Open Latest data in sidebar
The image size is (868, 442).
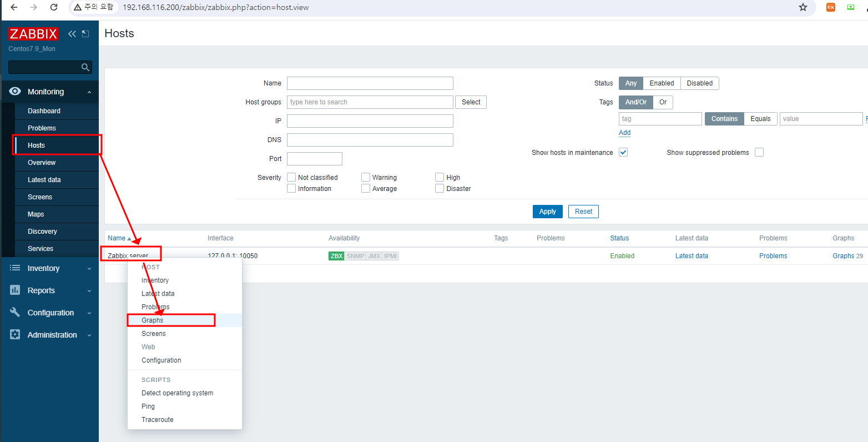click(x=57, y=180)
